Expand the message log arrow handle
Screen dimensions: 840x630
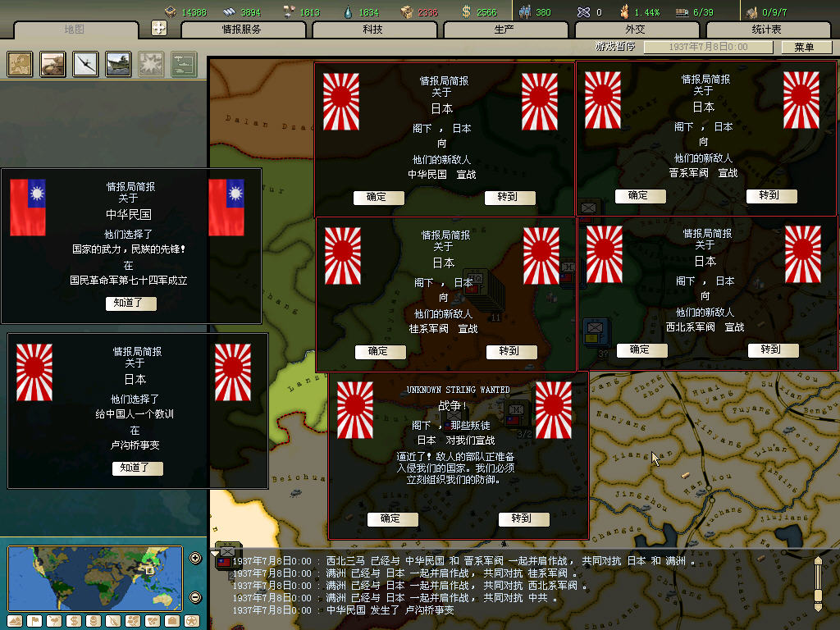(x=818, y=582)
